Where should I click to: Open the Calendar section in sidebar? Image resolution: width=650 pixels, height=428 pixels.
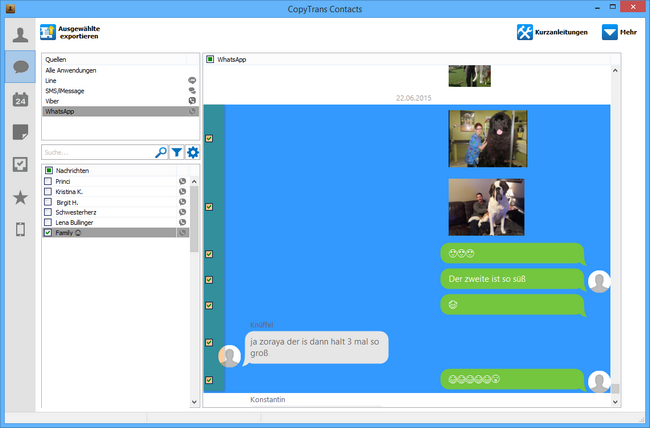(x=18, y=99)
